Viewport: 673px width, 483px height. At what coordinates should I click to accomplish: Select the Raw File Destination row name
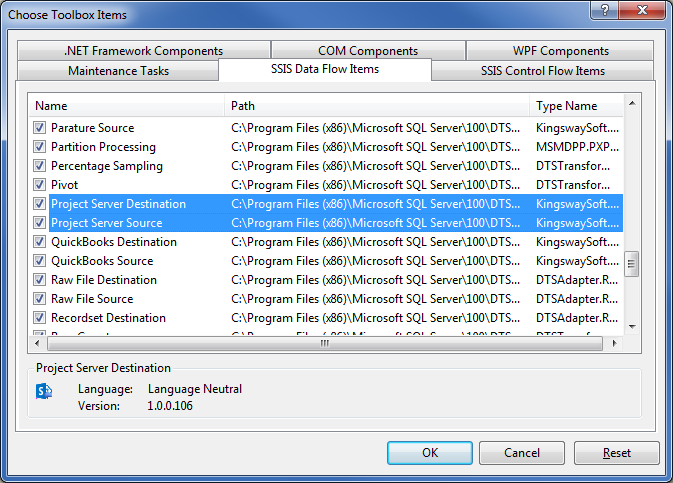click(x=104, y=280)
